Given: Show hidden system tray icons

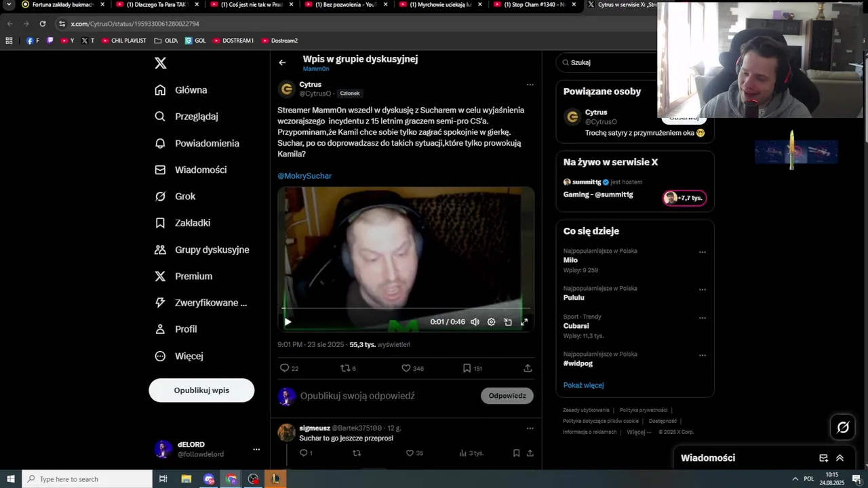Looking at the screenshot, I should [795, 479].
